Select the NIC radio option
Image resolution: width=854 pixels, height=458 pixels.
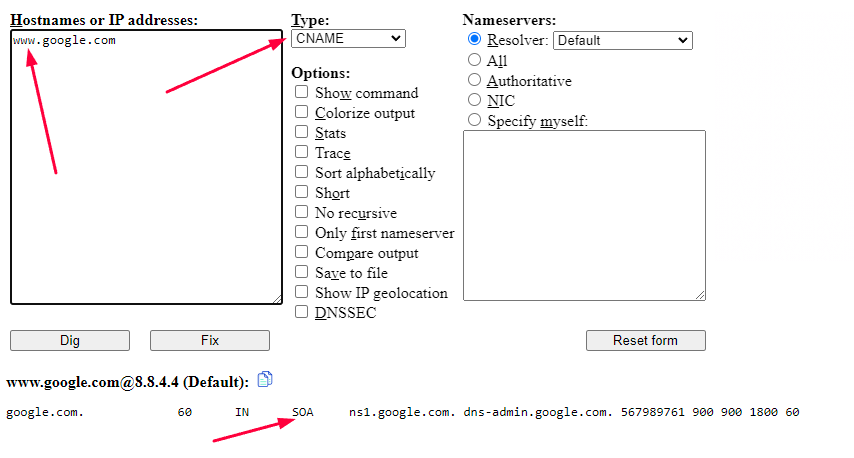coord(474,100)
